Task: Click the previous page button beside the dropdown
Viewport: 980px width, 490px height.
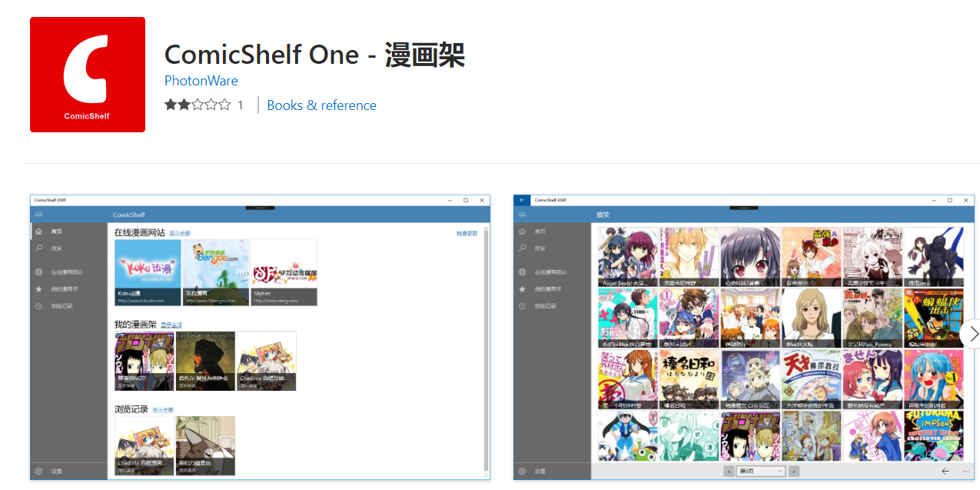Action: click(729, 471)
